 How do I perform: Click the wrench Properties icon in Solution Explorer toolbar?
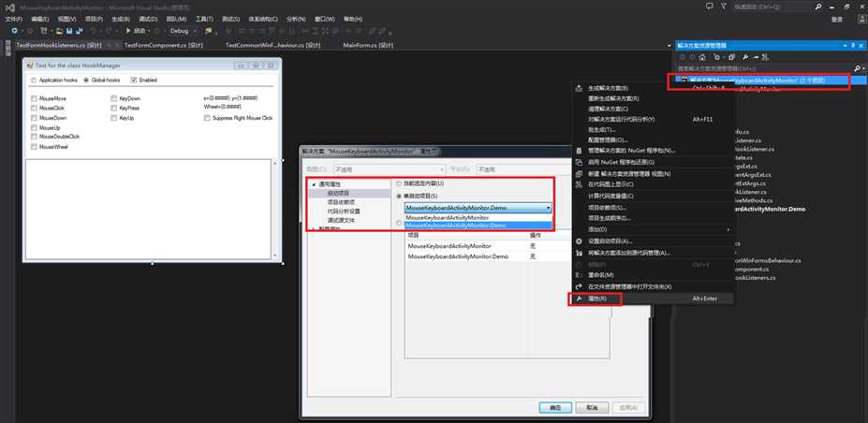click(745, 57)
